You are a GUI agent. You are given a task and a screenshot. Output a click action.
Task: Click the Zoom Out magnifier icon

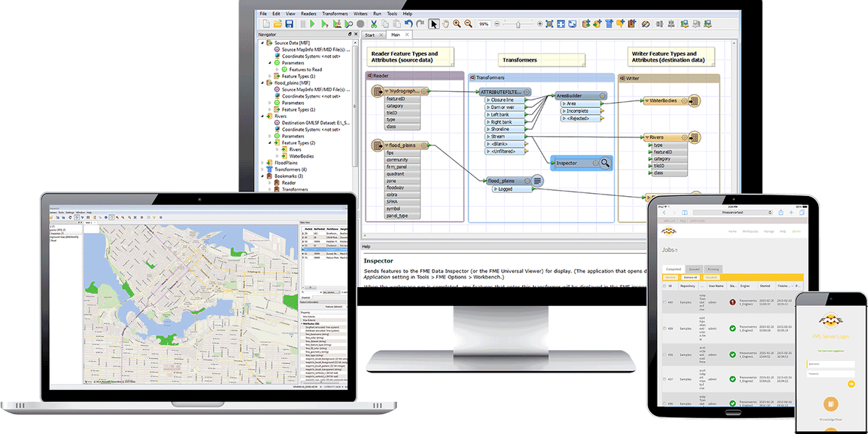(469, 24)
